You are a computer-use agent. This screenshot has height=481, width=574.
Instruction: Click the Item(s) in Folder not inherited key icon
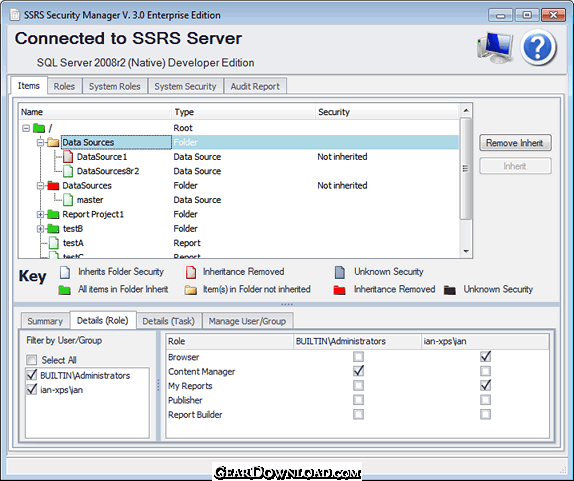[191, 290]
